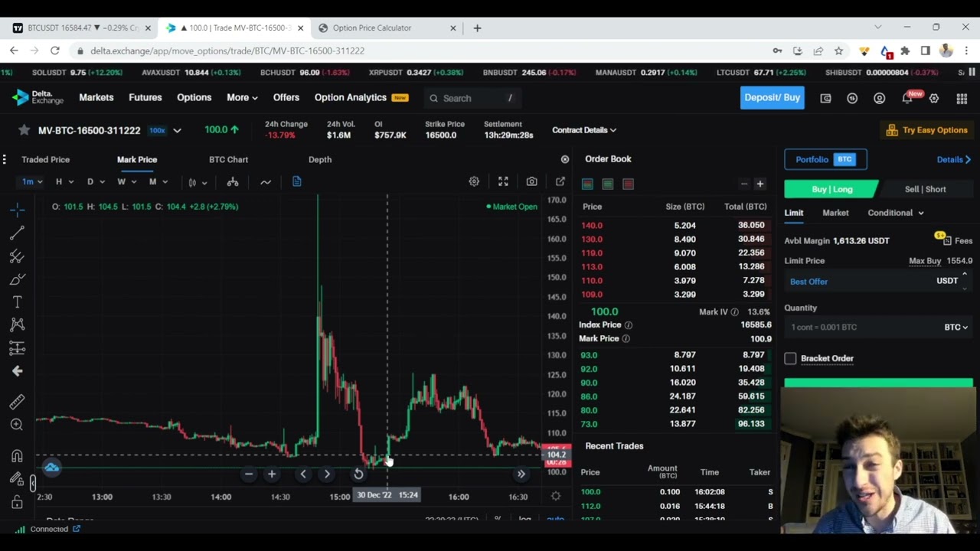Open the Markets menu
The image size is (980, 551).
(x=96, y=98)
